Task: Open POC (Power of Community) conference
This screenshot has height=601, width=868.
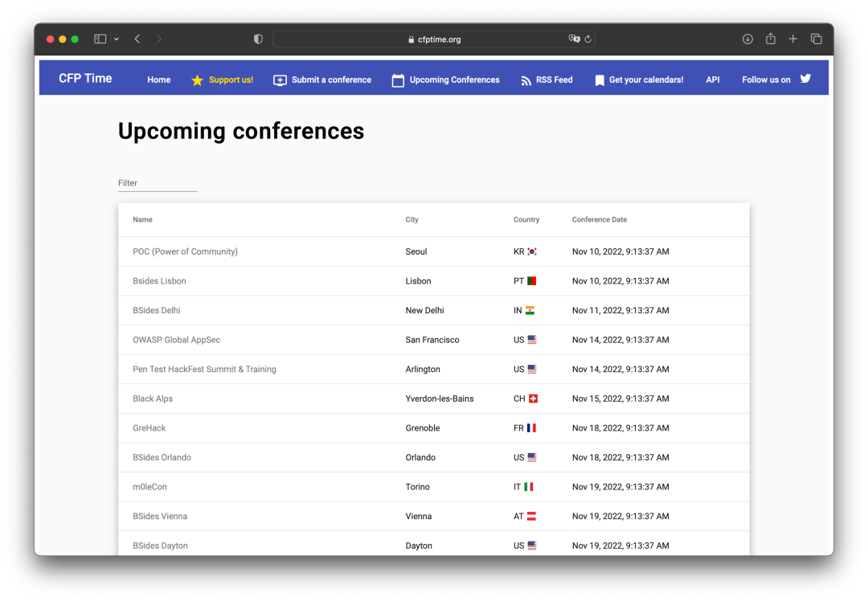Action: 185,251
